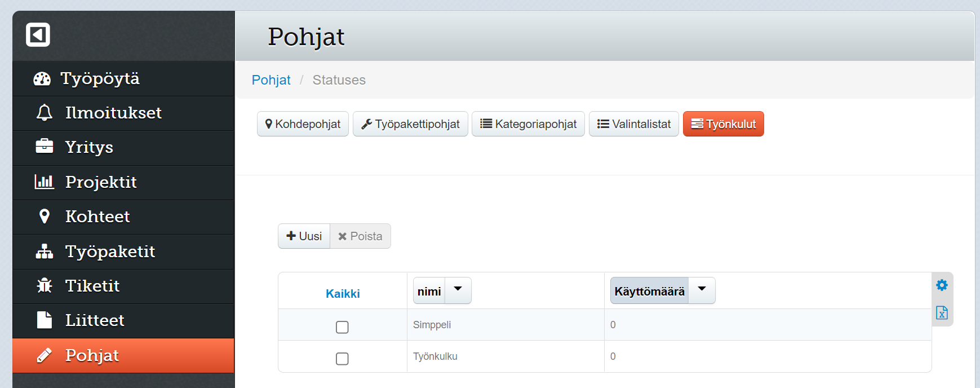
Task: Click the Simppeli usage count 0
Action: coord(613,325)
